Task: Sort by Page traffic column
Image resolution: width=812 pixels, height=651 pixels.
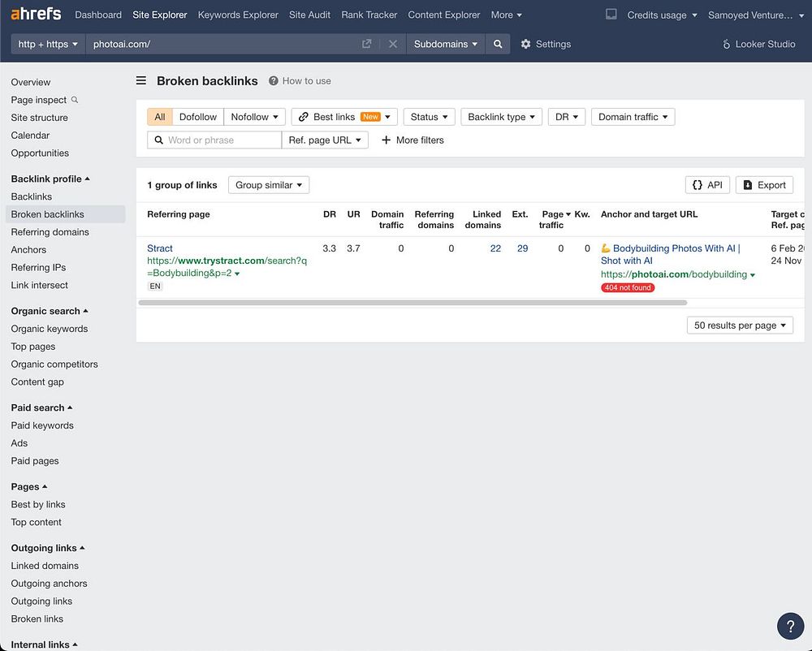Action: click(x=554, y=219)
